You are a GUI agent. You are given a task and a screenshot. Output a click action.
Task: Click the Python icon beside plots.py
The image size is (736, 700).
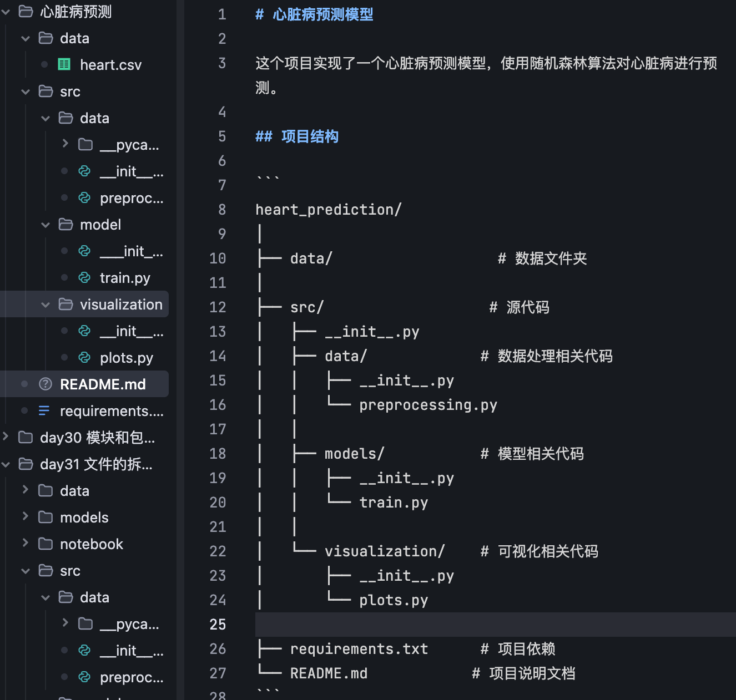(x=84, y=357)
